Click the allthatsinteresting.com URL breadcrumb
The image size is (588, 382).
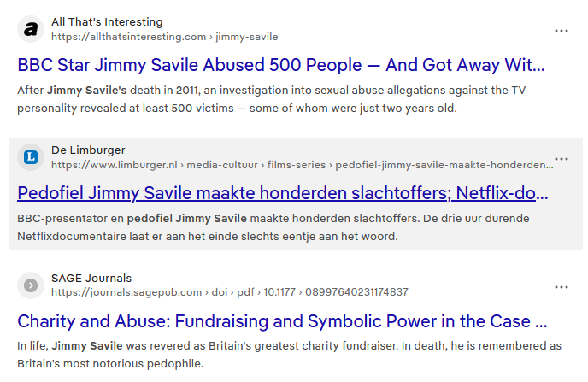pyautogui.click(x=128, y=37)
